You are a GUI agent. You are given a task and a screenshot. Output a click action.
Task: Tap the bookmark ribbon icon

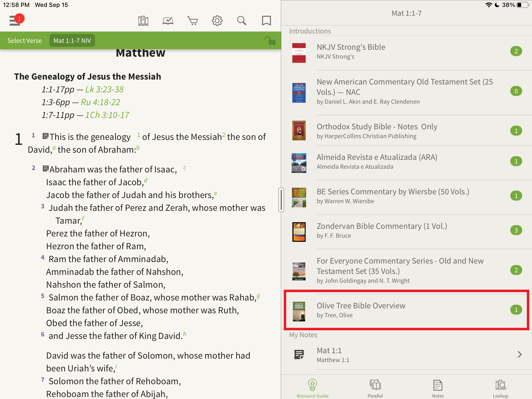pyautogui.click(x=266, y=21)
